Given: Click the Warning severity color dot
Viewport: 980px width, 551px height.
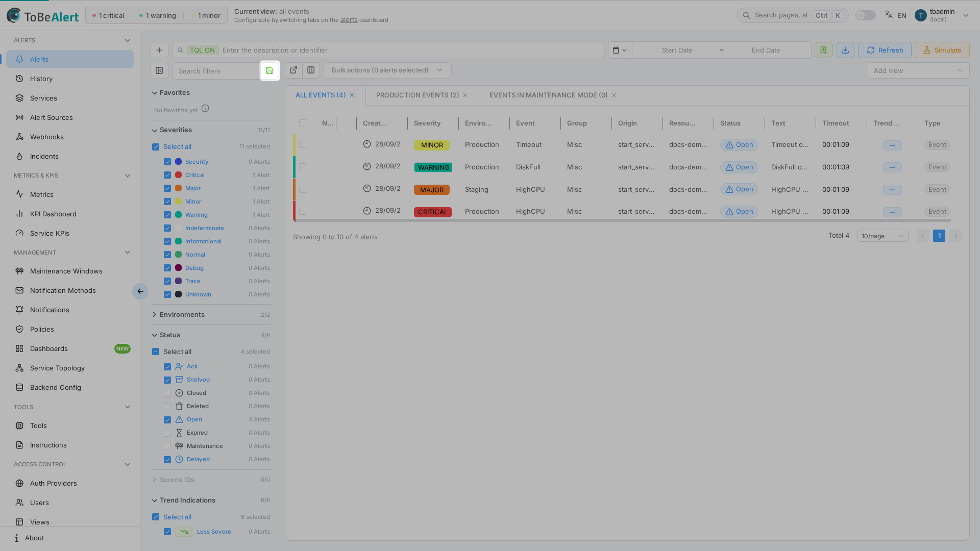Looking at the screenshot, I should pyautogui.click(x=178, y=215).
